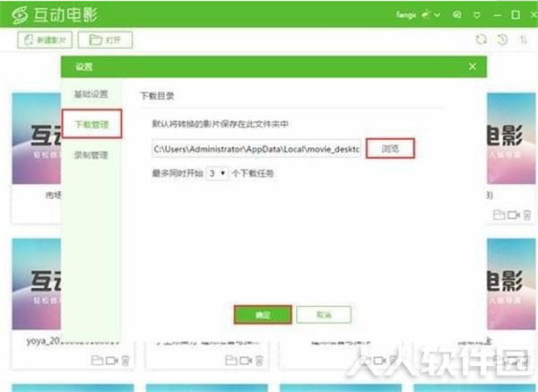Click the 新建影片 new movie button
Image resolution: width=538 pixels, height=392 pixels.
[45, 39]
